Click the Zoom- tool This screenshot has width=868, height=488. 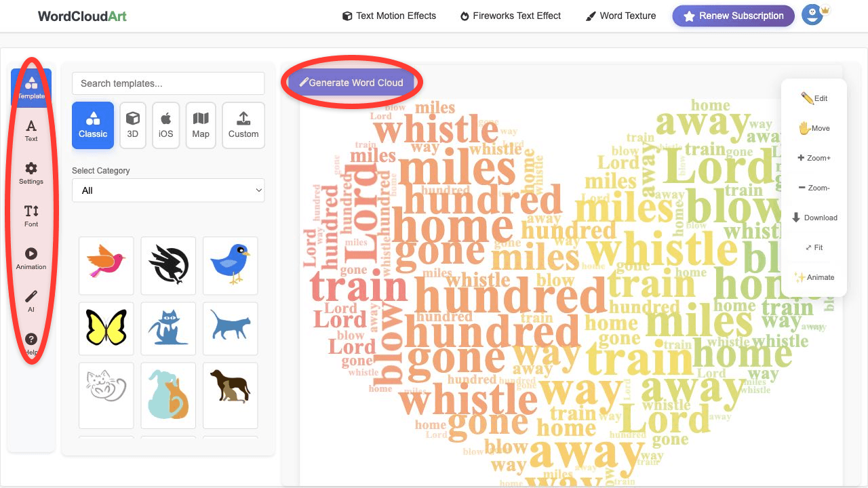click(814, 188)
